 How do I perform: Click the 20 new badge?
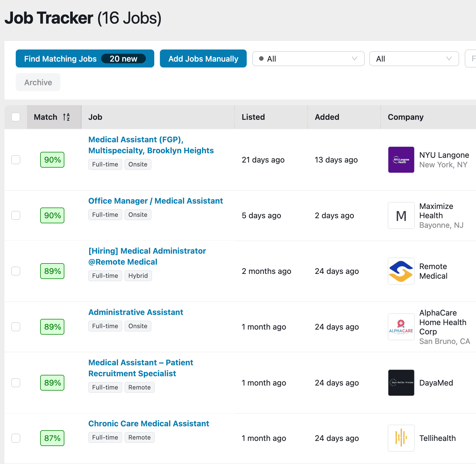(x=123, y=59)
